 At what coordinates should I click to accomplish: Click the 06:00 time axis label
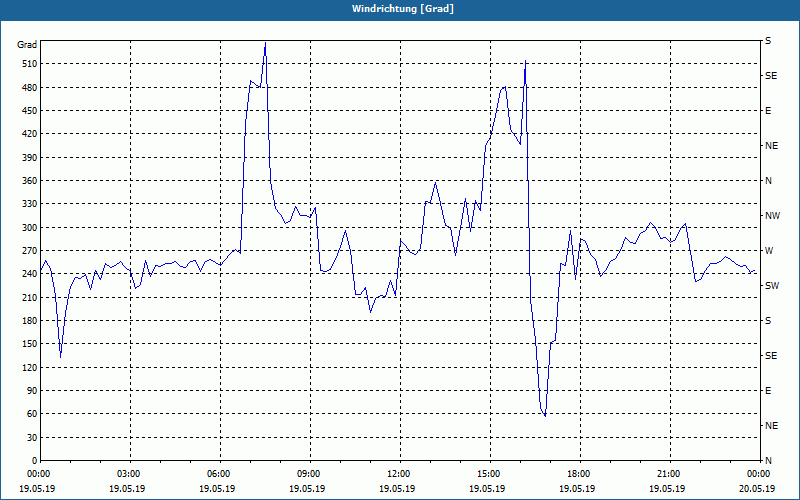217,474
